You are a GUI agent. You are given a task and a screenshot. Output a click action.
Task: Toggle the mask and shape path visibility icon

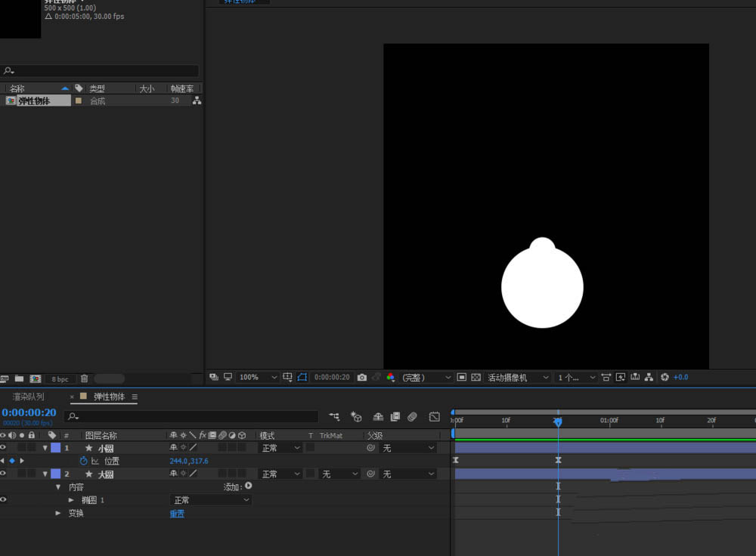pos(302,377)
